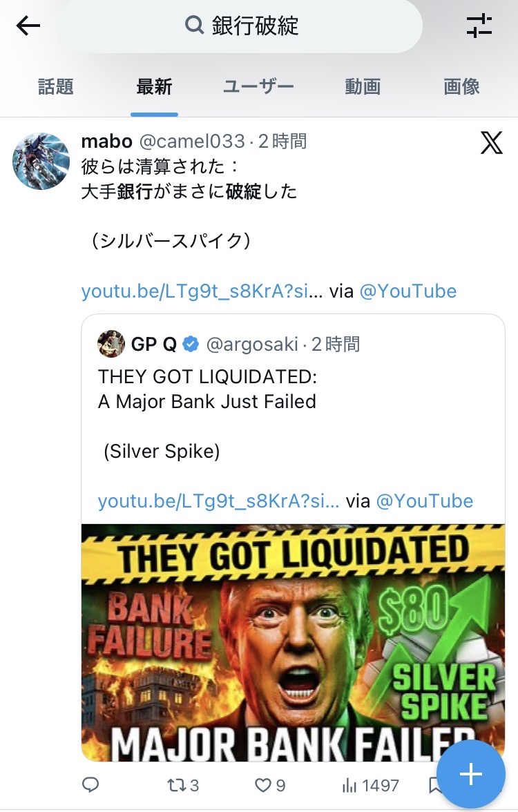Image resolution: width=518 pixels, height=812 pixels.
Task: Tap the back arrow icon
Action: point(28,26)
